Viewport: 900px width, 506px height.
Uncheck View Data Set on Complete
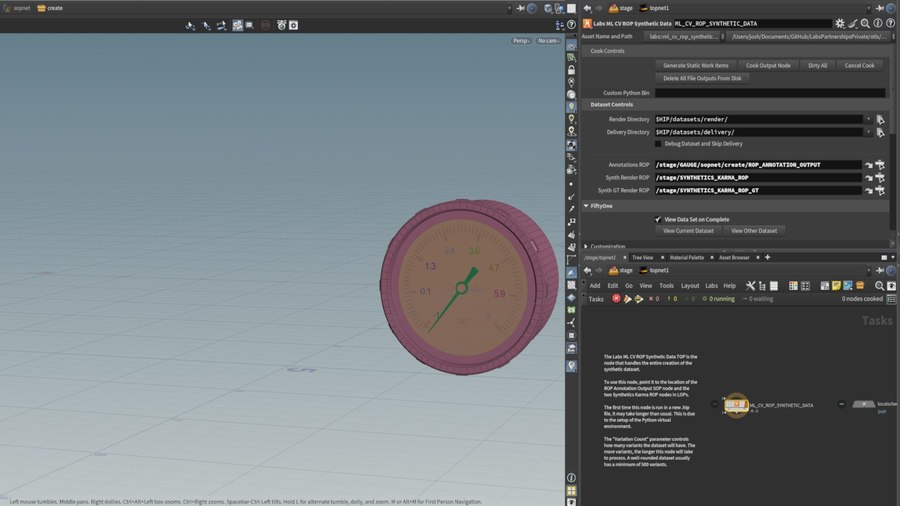(657, 219)
